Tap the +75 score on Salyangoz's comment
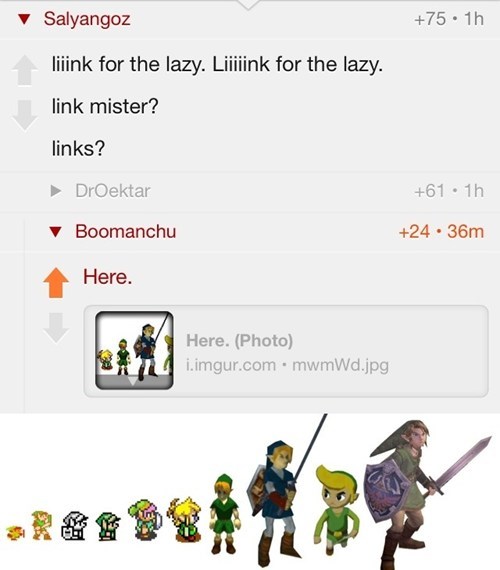Screen dimensions: 500x570 (430, 19)
